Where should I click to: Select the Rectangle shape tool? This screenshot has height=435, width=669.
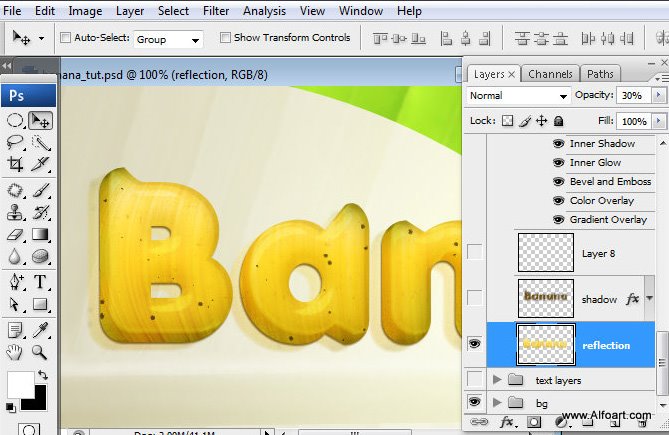(41, 304)
